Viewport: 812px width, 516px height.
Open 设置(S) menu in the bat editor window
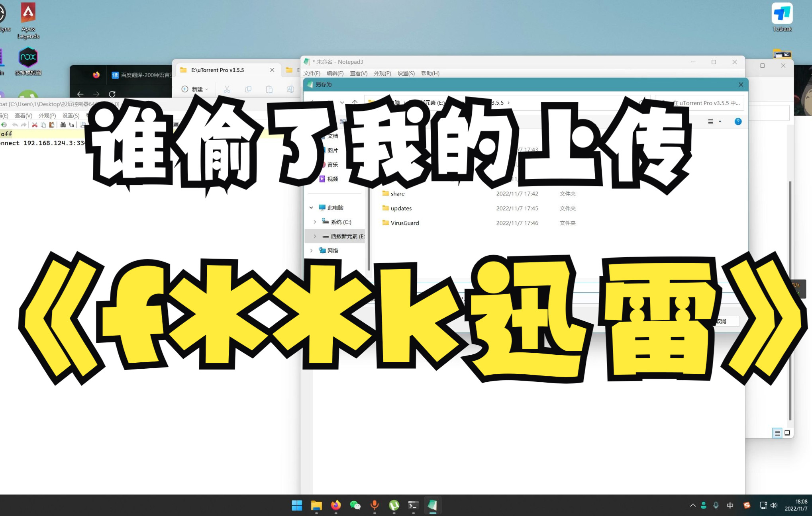coord(71,115)
